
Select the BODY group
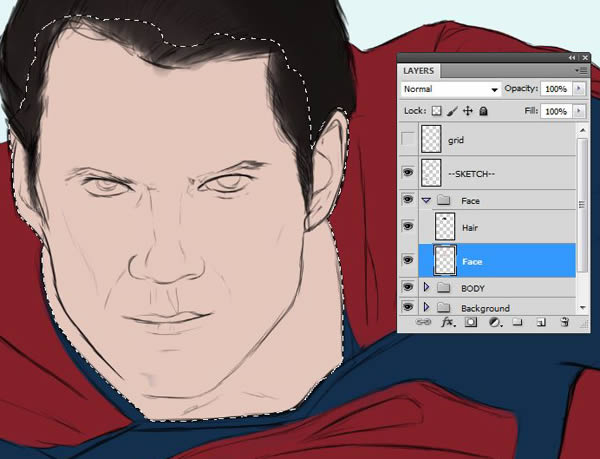(x=497, y=288)
